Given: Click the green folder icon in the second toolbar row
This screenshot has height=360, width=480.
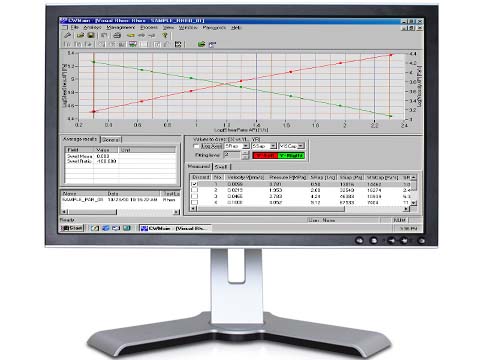Looking at the screenshot, I should (x=201, y=44).
